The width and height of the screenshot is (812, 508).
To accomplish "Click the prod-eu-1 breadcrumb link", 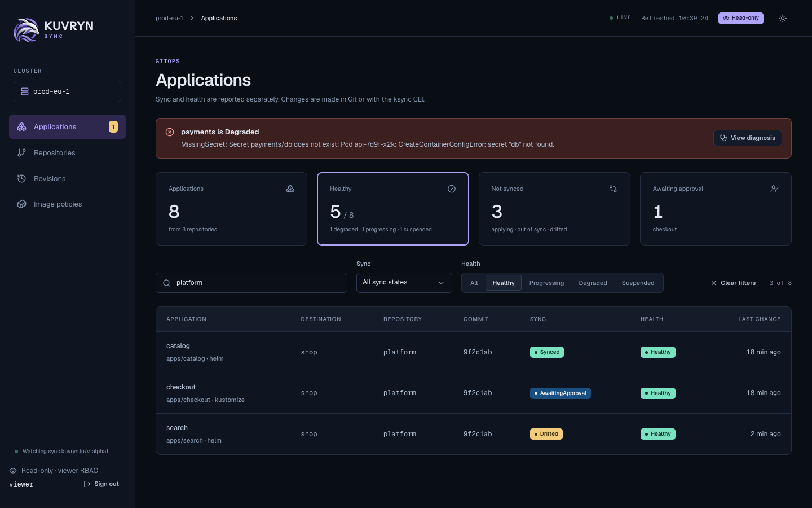I will coord(169,18).
